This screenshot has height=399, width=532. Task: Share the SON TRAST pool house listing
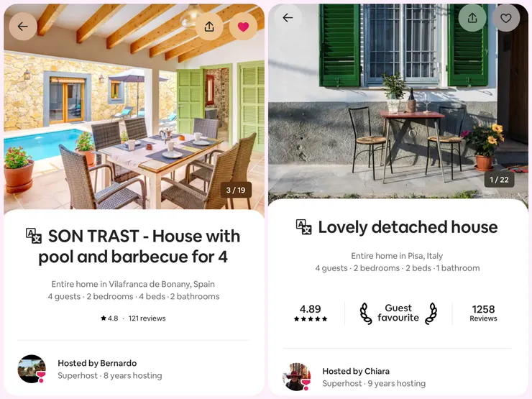tap(209, 27)
